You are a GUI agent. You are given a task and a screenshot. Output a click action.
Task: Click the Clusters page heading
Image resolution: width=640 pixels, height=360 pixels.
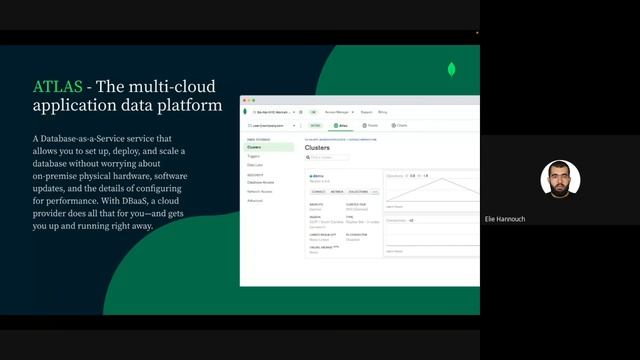pyautogui.click(x=317, y=147)
